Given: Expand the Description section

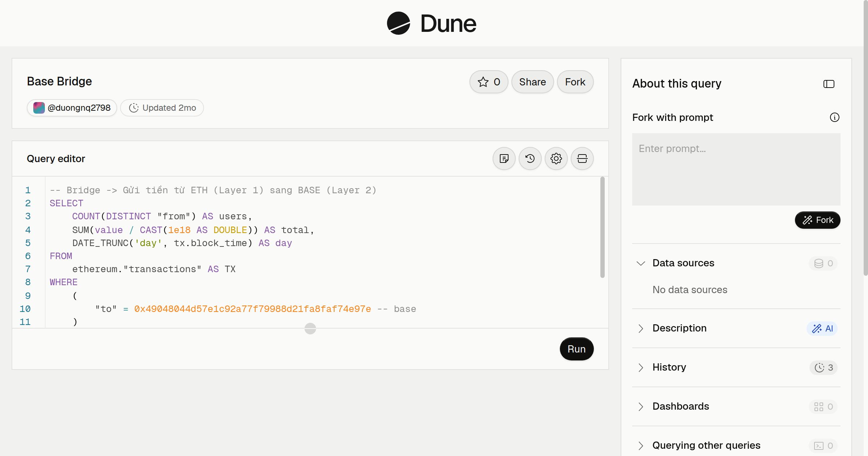Looking at the screenshot, I should tap(641, 328).
